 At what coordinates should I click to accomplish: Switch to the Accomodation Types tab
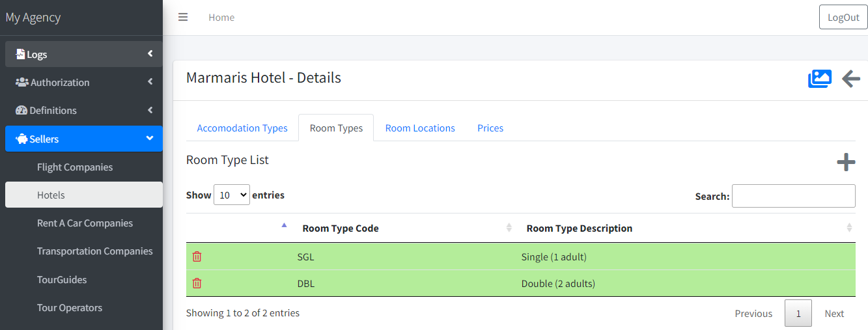coord(242,128)
